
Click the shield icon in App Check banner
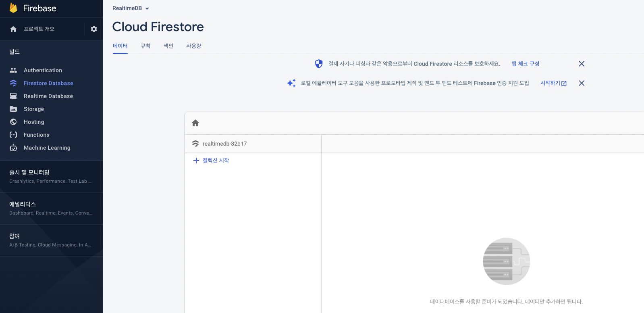pyautogui.click(x=319, y=64)
